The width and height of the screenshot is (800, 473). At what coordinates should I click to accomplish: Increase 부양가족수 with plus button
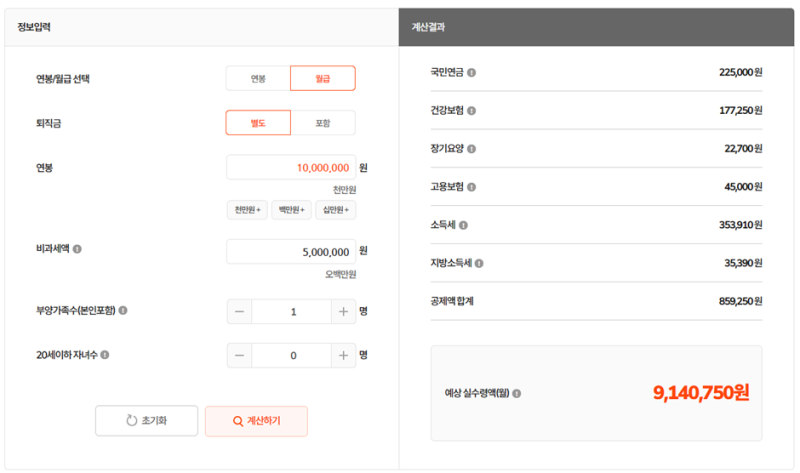click(x=343, y=312)
